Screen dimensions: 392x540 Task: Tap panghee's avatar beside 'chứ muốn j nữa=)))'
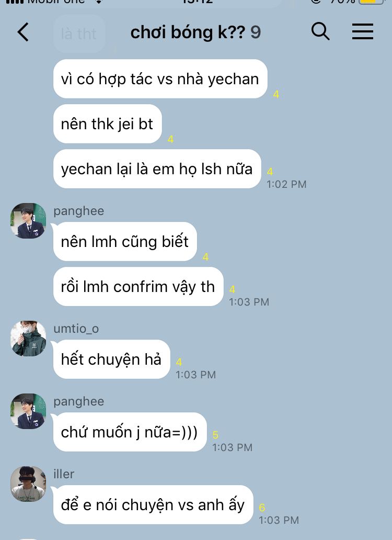[28, 411]
